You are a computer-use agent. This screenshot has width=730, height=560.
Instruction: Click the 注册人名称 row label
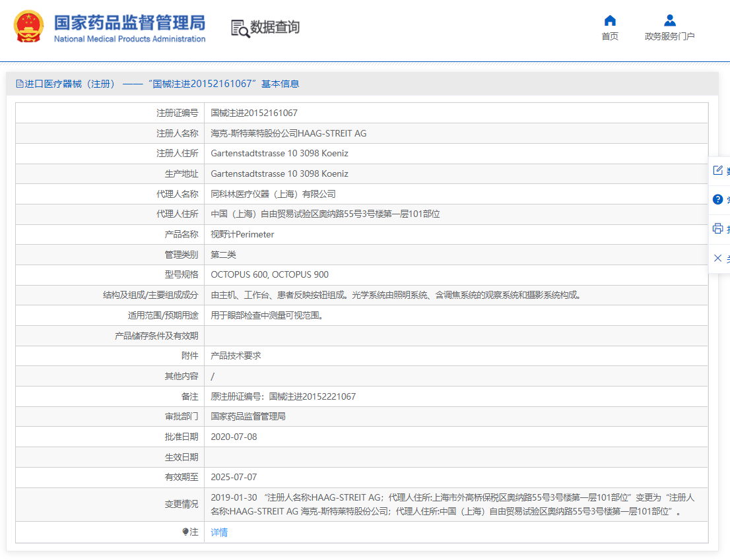[x=178, y=133]
